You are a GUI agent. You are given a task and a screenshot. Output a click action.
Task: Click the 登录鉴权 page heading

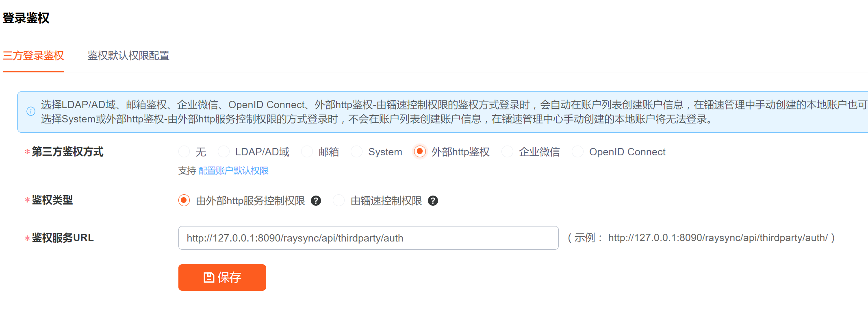pyautogui.click(x=26, y=18)
